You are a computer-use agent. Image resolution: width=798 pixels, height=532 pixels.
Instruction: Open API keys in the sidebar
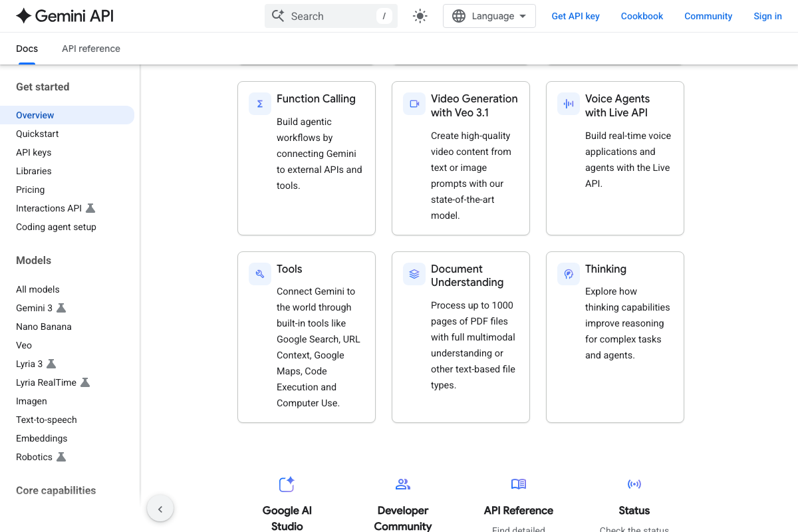click(34, 152)
